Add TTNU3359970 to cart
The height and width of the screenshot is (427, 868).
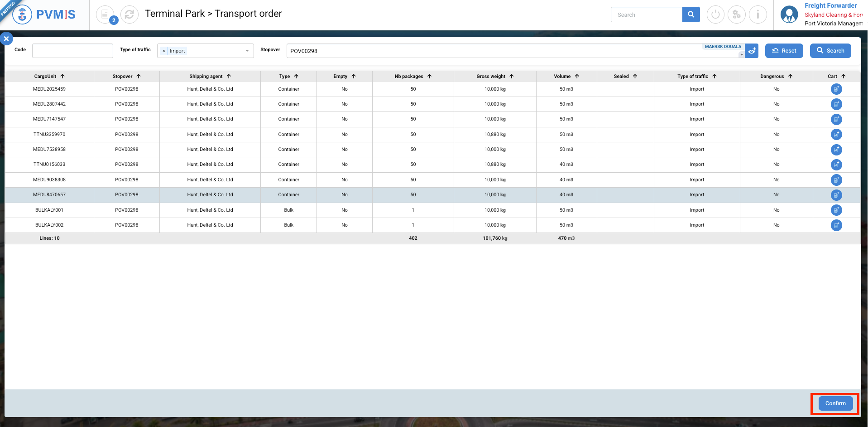[x=836, y=135]
